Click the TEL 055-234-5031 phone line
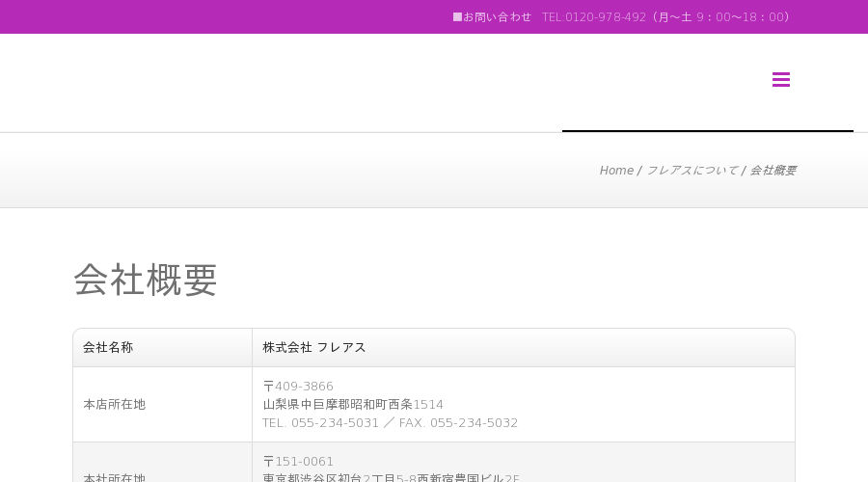 (x=320, y=423)
